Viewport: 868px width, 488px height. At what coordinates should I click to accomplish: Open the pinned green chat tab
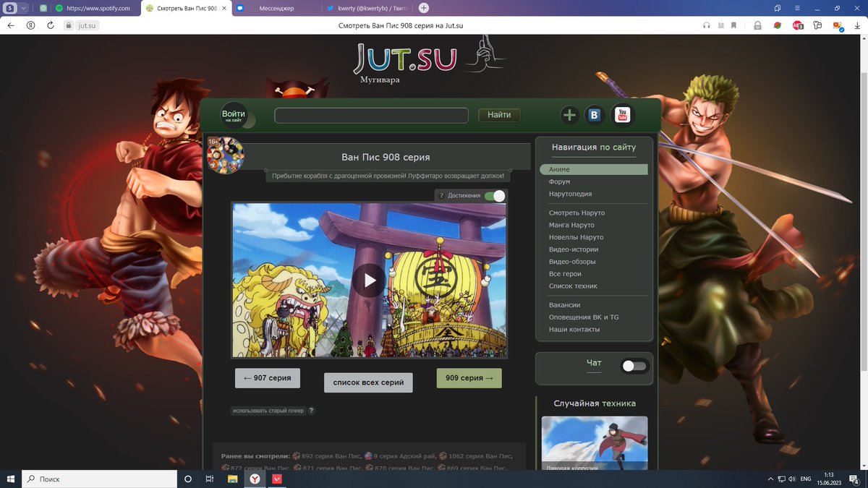click(43, 8)
